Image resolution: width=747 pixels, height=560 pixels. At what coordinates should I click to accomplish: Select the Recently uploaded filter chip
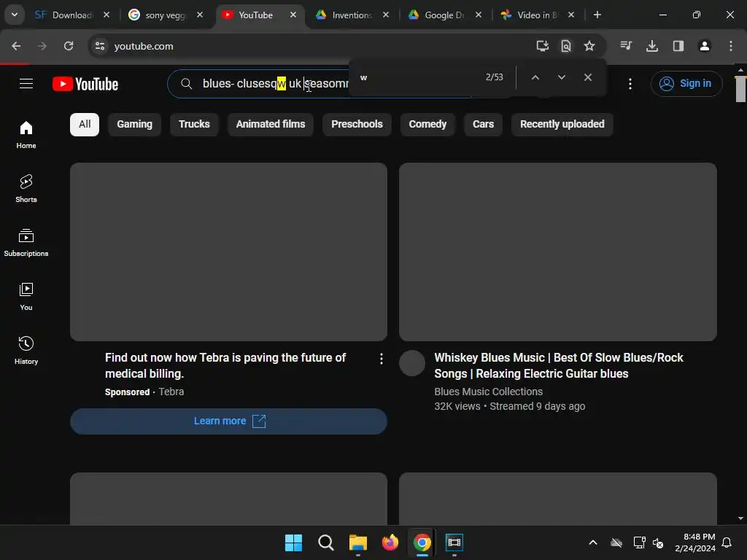point(562,124)
